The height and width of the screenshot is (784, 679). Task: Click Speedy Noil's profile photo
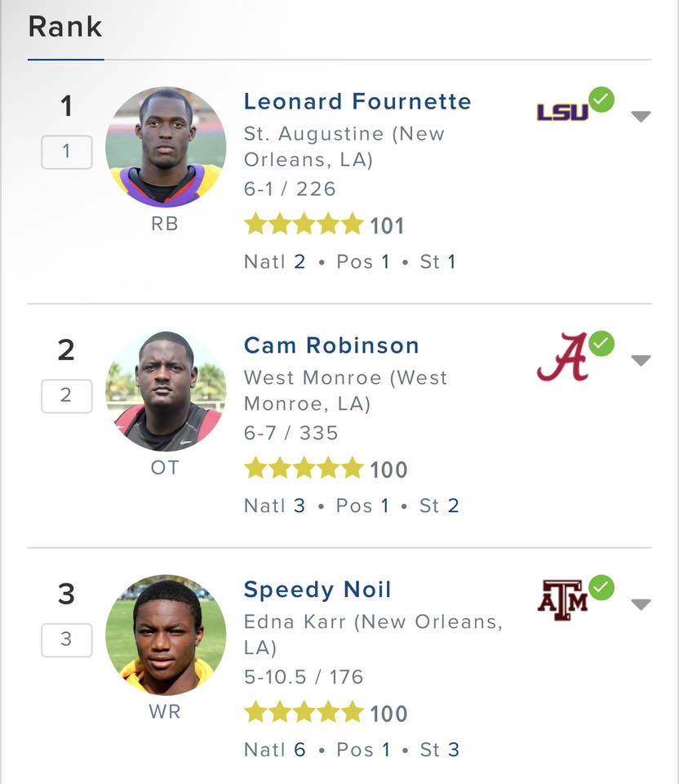point(166,635)
